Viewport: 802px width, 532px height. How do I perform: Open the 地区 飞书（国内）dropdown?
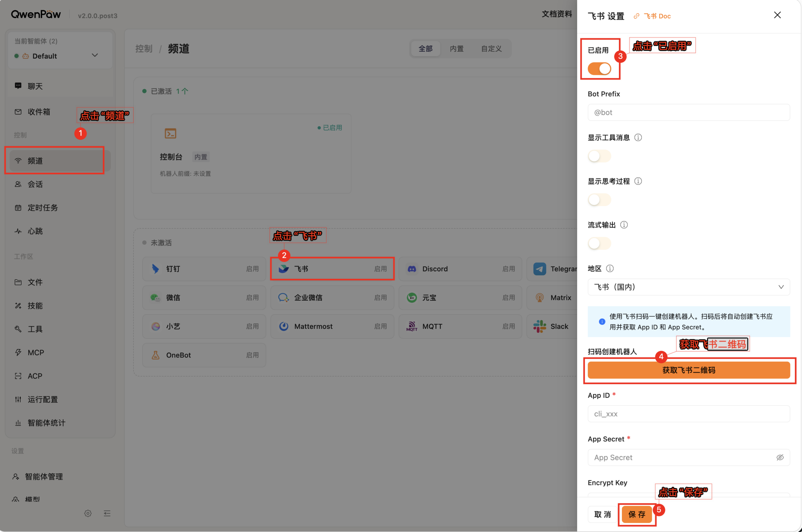pos(689,287)
